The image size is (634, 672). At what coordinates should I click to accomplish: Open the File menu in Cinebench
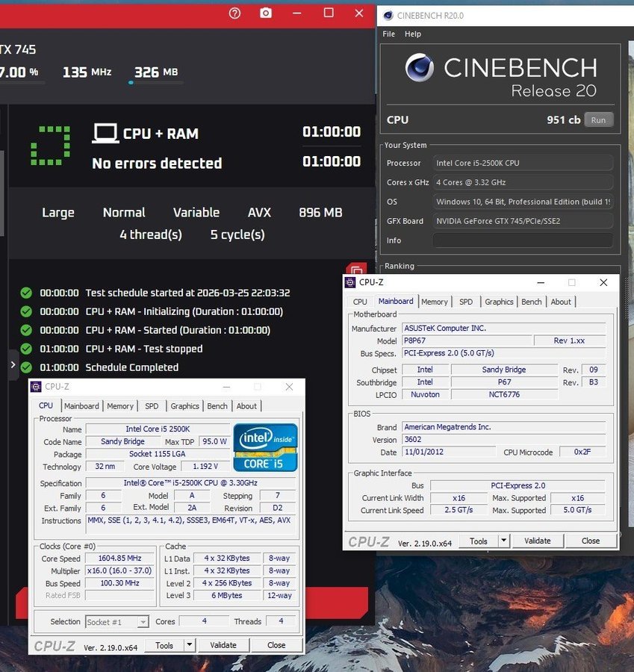(x=389, y=34)
